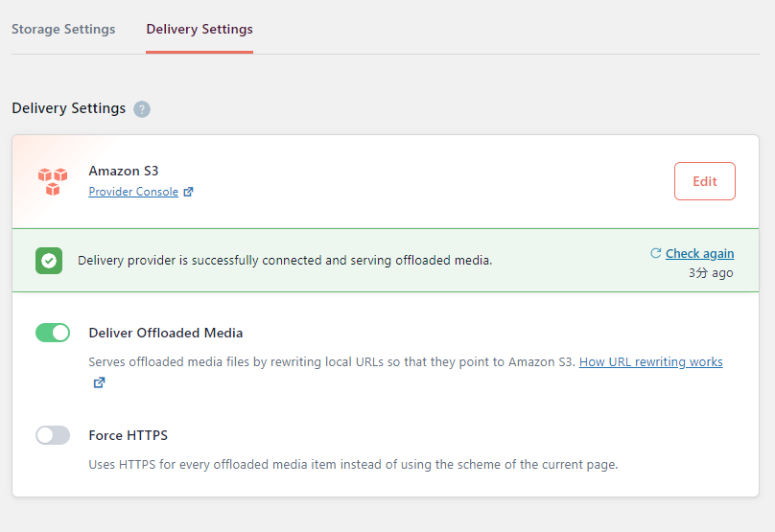
Task: Click the Check again link
Action: pyautogui.click(x=699, y=253)
